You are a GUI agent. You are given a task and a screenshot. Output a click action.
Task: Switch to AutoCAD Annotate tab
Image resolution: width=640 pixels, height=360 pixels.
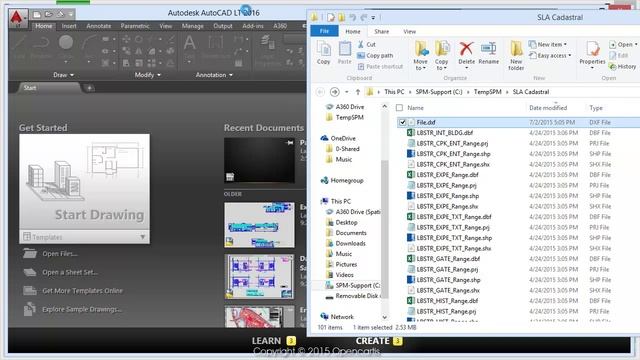(99, 26)
